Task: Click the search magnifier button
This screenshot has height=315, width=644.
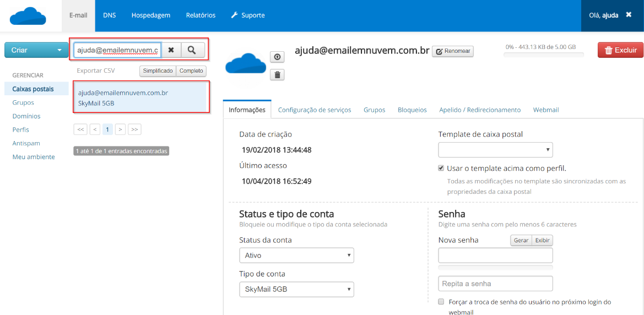Action: [x=192, y=50]
